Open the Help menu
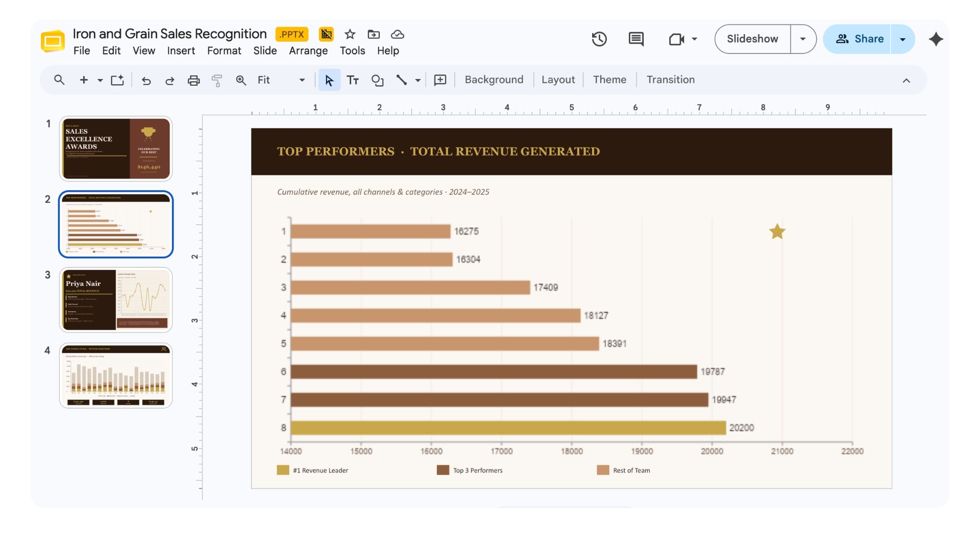Image resolution: width=980 pixels, height=551 pixels. click(x=388, y=51)
